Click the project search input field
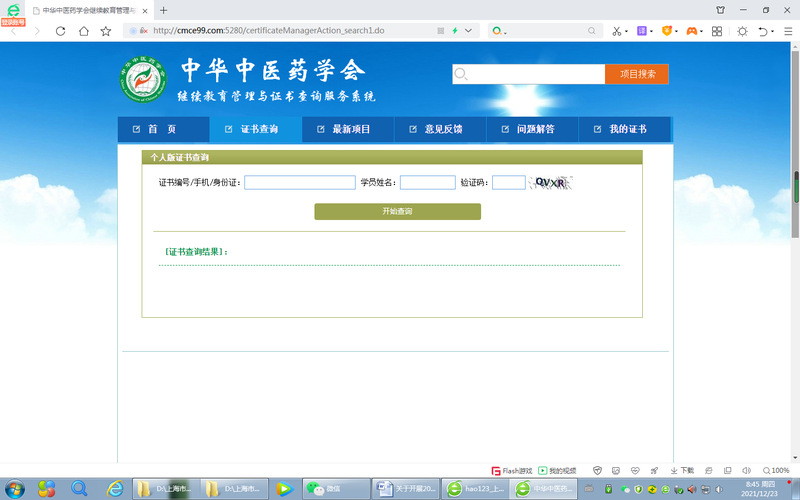 [529, 74]
